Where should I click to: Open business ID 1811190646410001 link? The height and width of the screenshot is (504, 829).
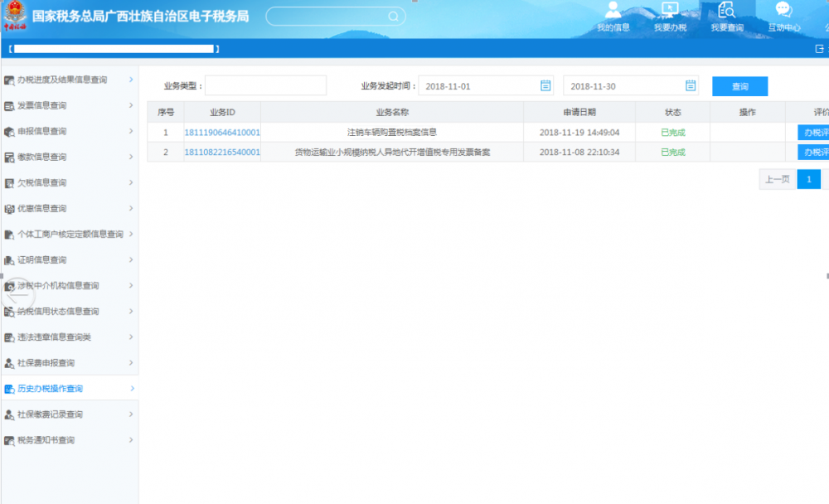221,132
